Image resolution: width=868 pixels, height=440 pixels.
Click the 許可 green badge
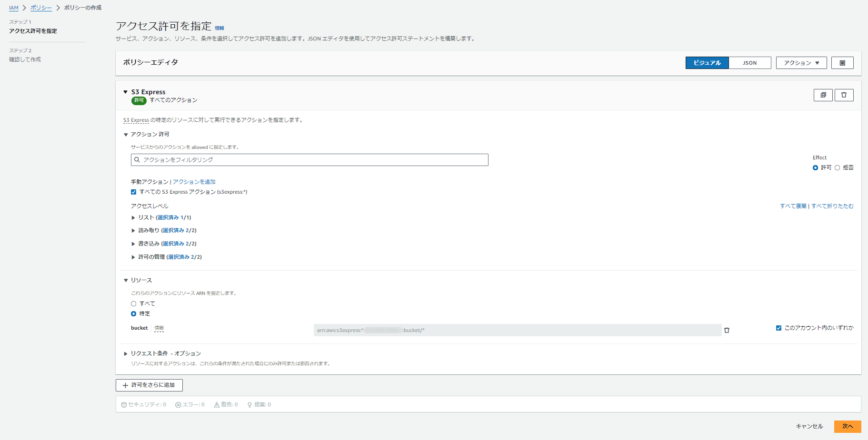(139, 100)
